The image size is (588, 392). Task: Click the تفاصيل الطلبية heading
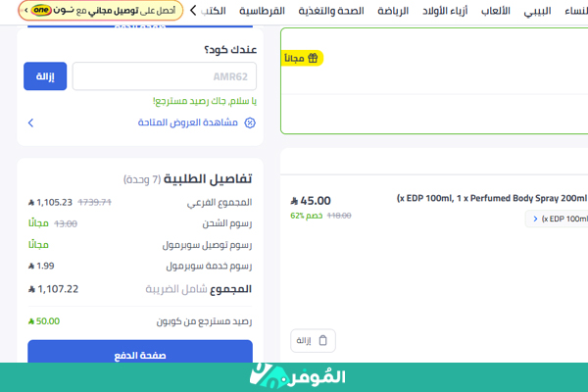click(x=208, y=179)
